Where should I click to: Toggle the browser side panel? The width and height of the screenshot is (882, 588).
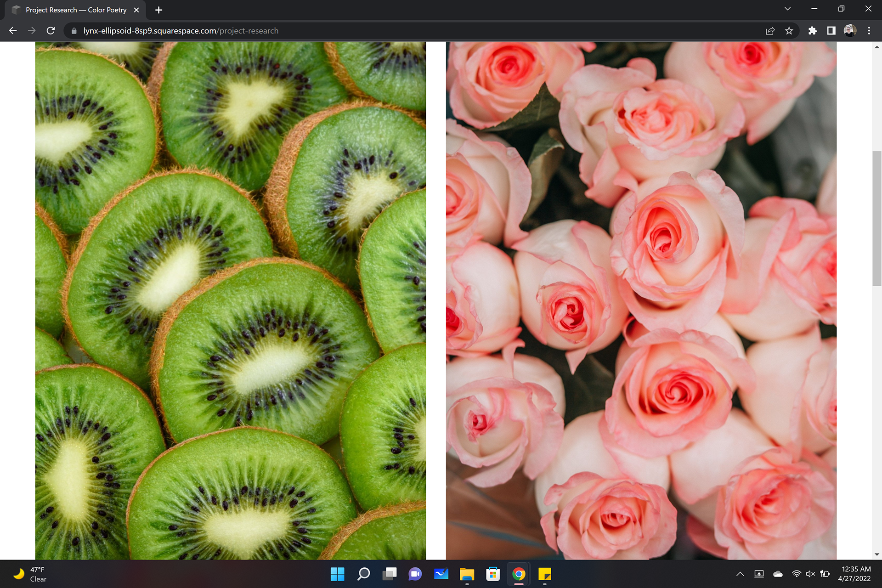click(831, 31)
